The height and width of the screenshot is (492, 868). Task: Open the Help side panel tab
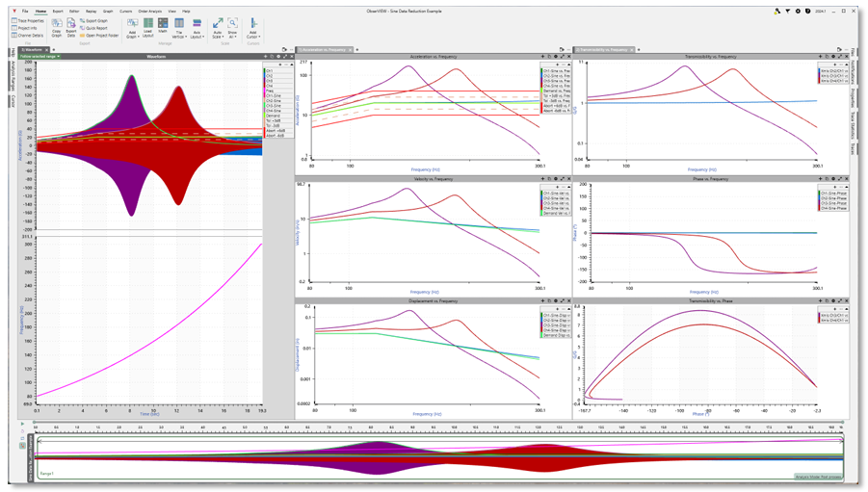[x=13, y=53]
